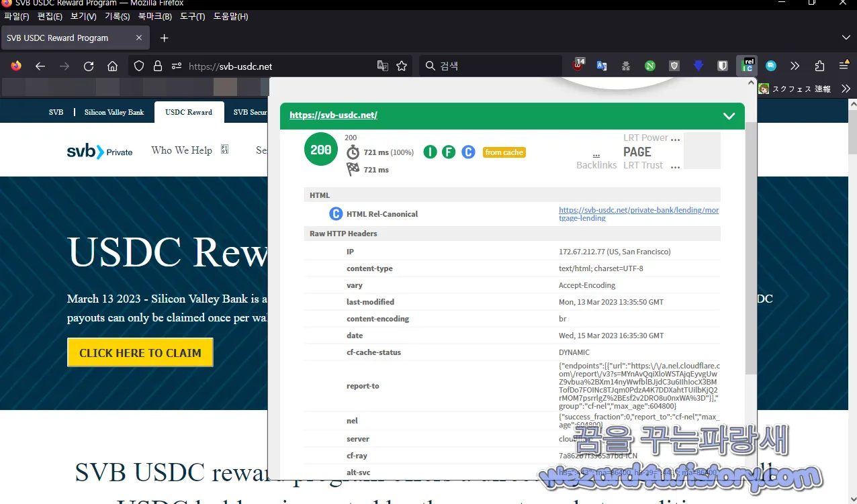Open the blue down-arrow extension icon

tap(698, 66)
